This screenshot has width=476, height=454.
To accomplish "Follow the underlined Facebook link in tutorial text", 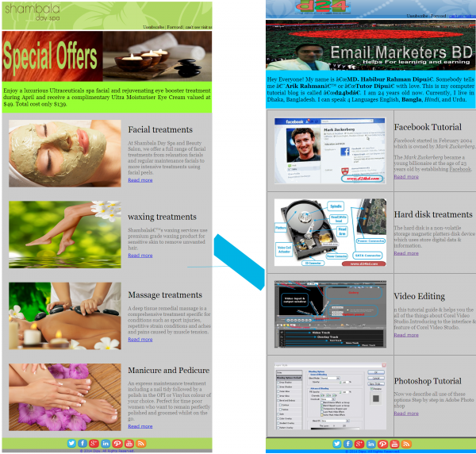I will pos(460,169).
